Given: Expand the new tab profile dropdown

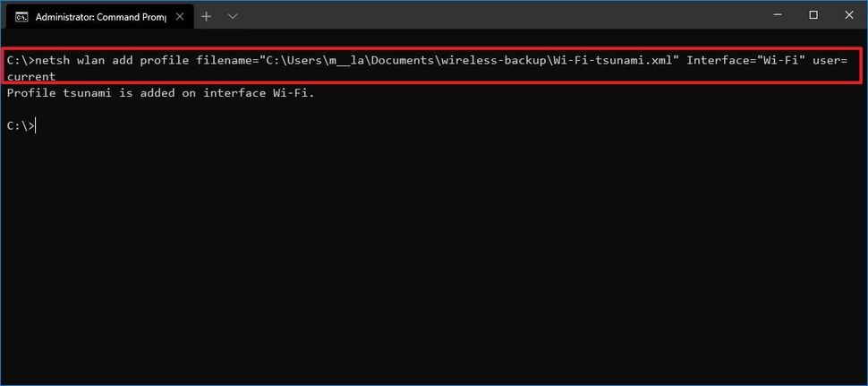Looking at the screenshot, I should pyautogui.click(x=233, y=16).
